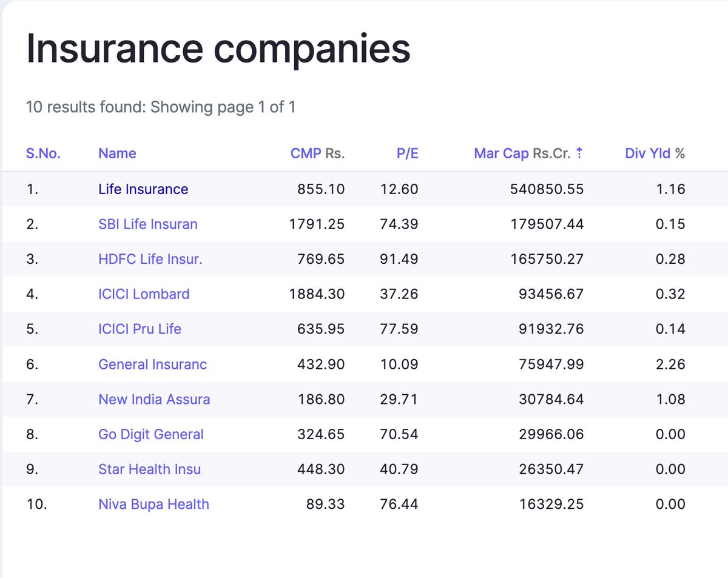Sort by CMP Rs. column header
This screenshot has width=728, height=578.
(317, 153)
